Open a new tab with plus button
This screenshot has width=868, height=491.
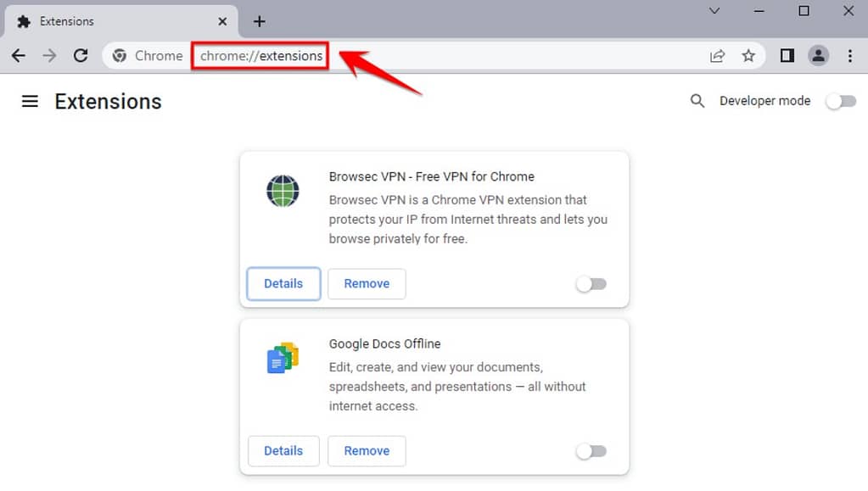[x=259, y=21]
